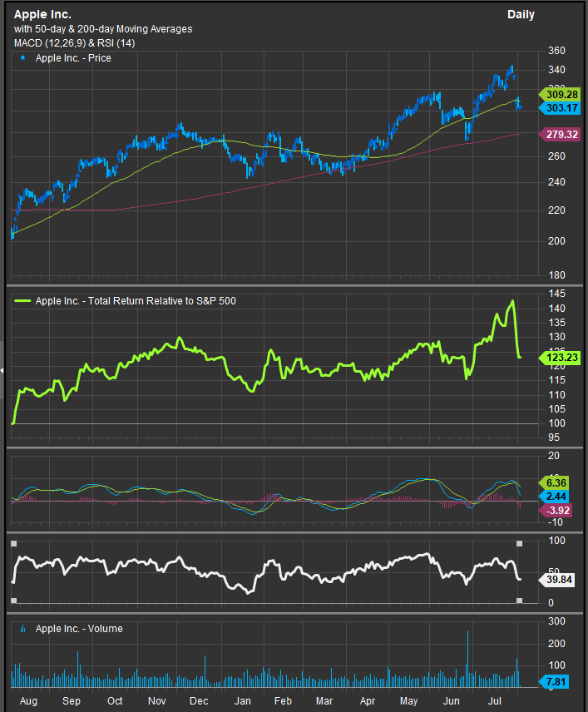Click the 'Aug' month label on the time axis
Image resolution: width=588 pixels, height=712 pixels.
pos(28,701)
